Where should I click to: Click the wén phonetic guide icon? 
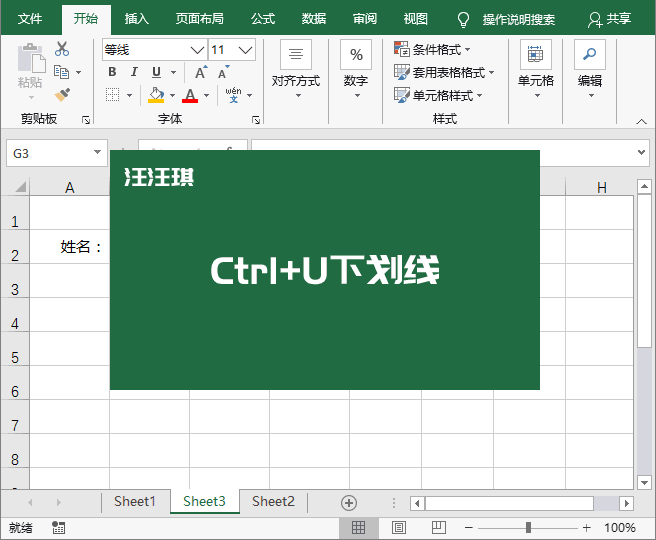pos(233,95)
